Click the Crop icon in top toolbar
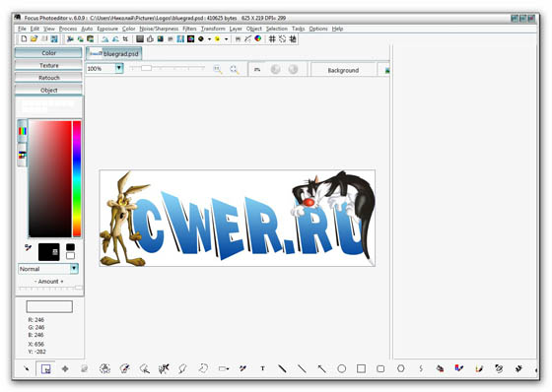The image size is (552, 392). click(125, 38)
